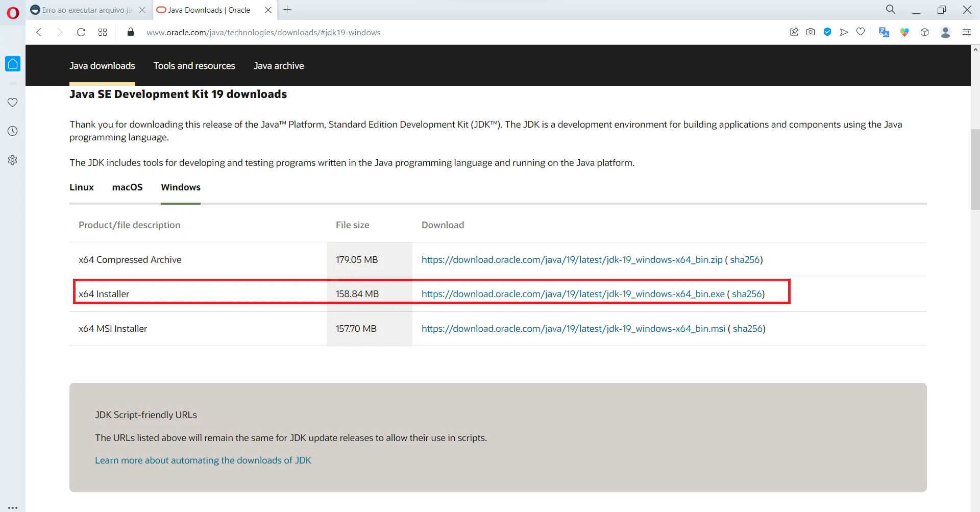This screenshot has width=980, height=512.
Task: Open the Java archive nav item
Action: [279, 66]
